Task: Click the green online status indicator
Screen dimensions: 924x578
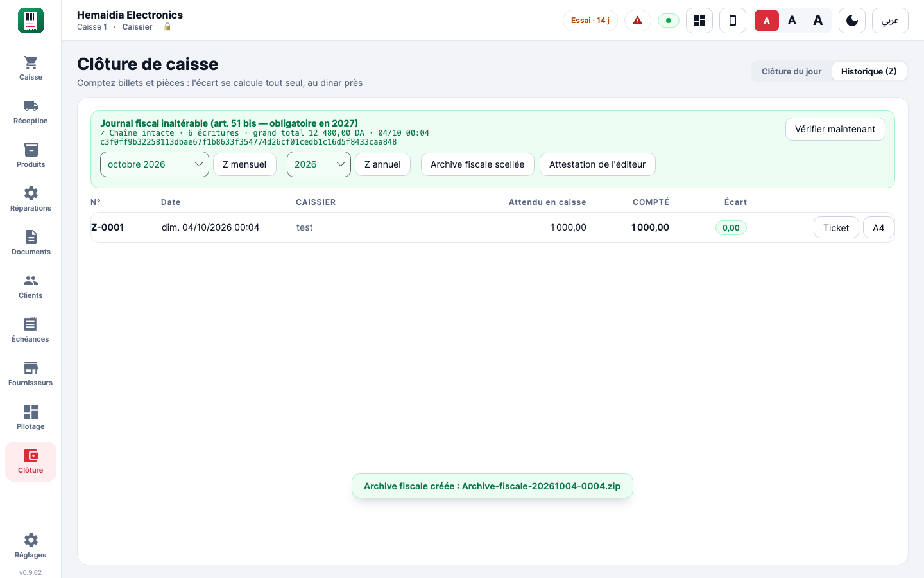Action: [x=669, y=21]
